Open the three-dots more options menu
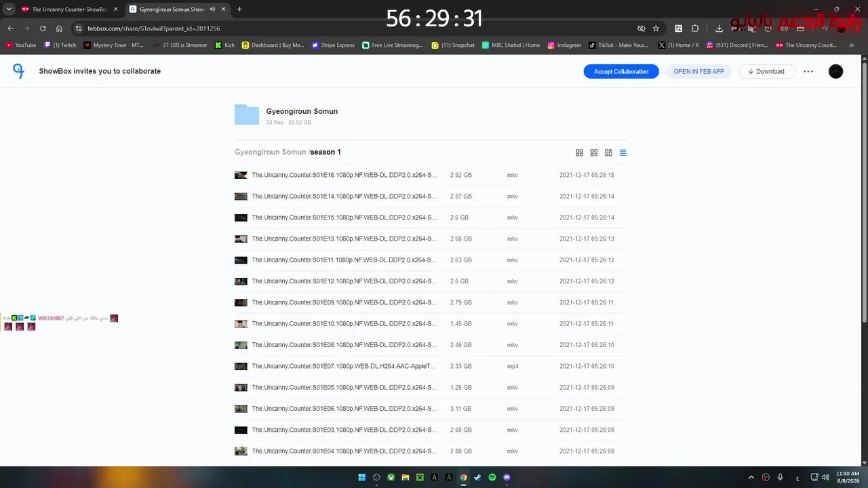868x488 pixels. (x=808, y=71)
